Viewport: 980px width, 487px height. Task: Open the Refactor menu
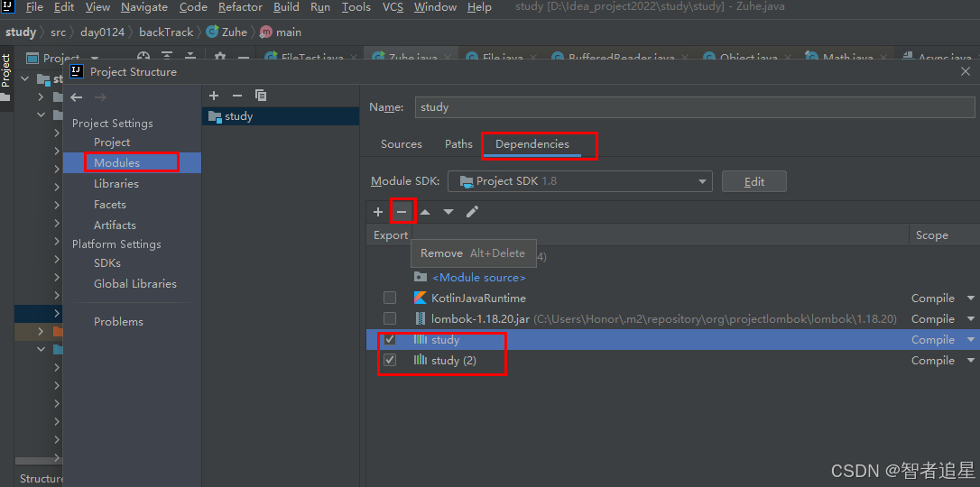pyautogui.click(x=241, y=7)
